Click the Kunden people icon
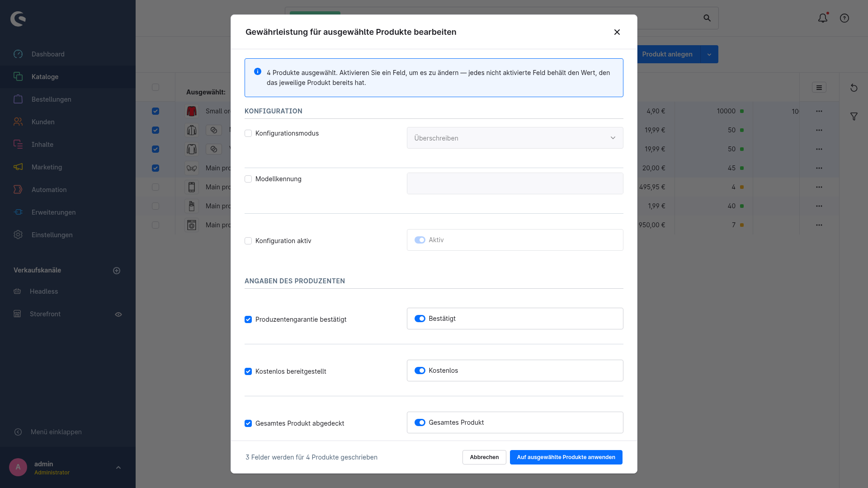This screenshot has width=868, height=488. (x=18, y=122)
